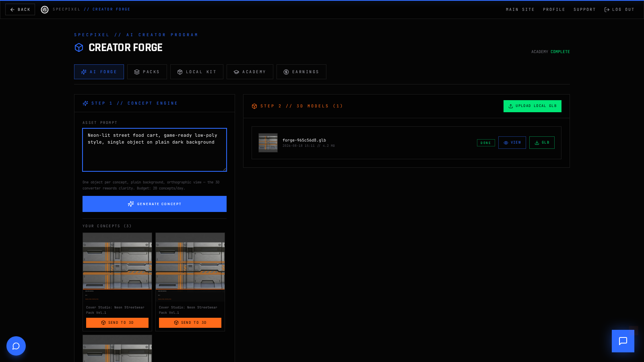Image resolution: width=644 pixels, height=362 pixels.
Task: Click the Asset Prompt text field
Action: tap(155, 150)
